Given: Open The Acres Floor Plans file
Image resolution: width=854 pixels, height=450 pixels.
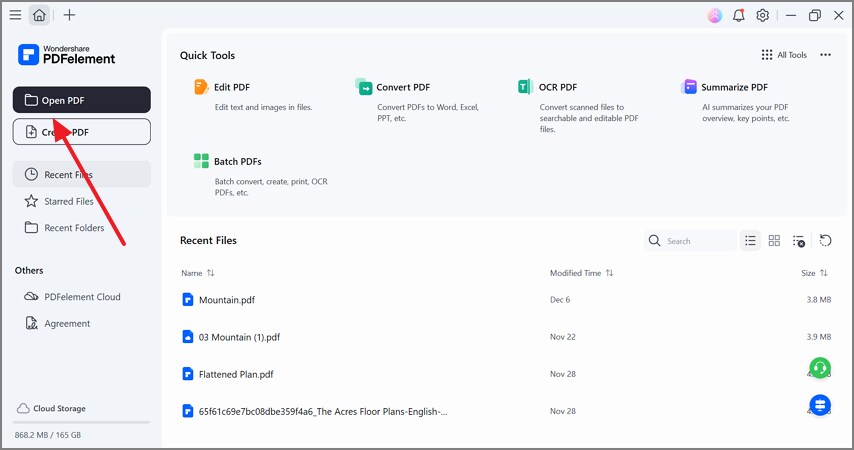Looking at the screenshot, I should (322, 411).
